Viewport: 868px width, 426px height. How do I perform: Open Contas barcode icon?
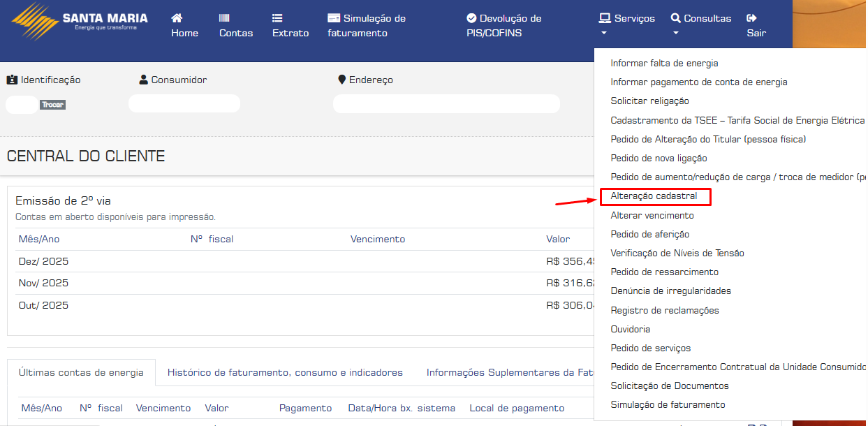[224, 18]
